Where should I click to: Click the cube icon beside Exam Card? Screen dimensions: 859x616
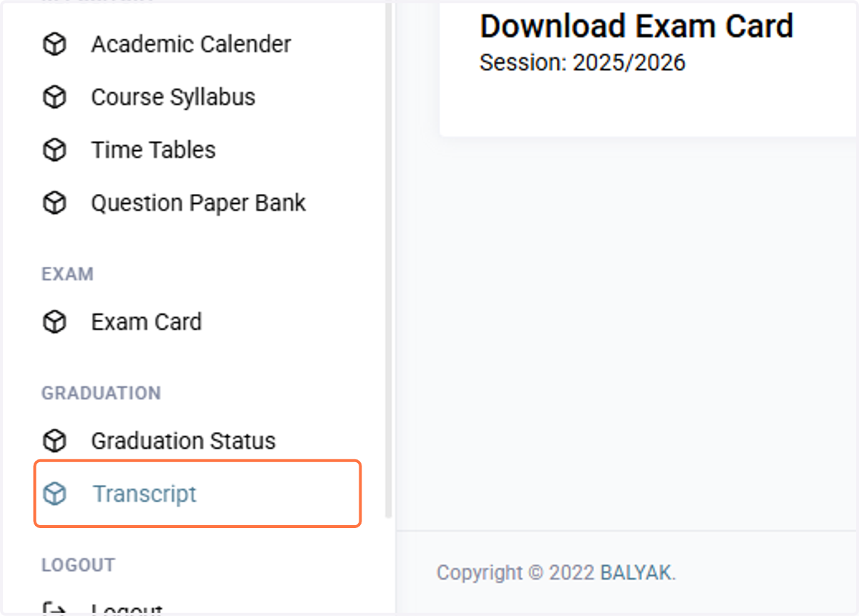[54, 322]
